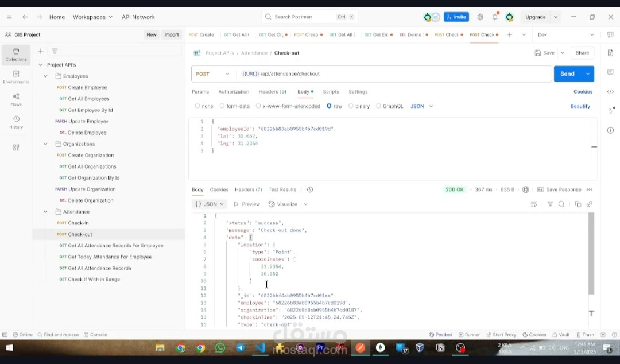Switch to the Params tab
The image size is (620, 364).
pos(200,91)
